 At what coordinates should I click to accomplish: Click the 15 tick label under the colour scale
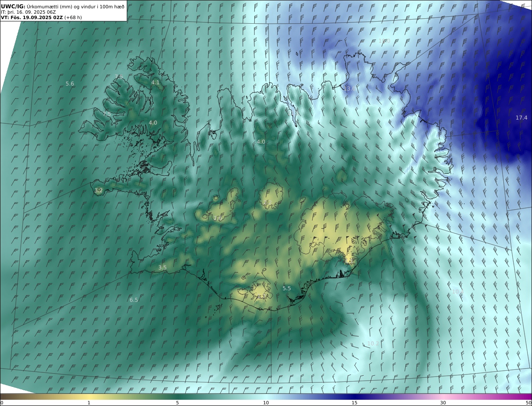click(355, 403)
